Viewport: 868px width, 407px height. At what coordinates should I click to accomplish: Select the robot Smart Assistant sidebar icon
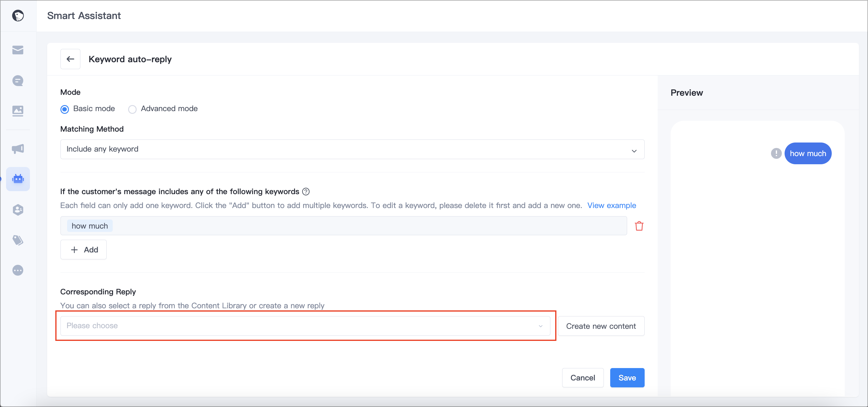point(18,179)
